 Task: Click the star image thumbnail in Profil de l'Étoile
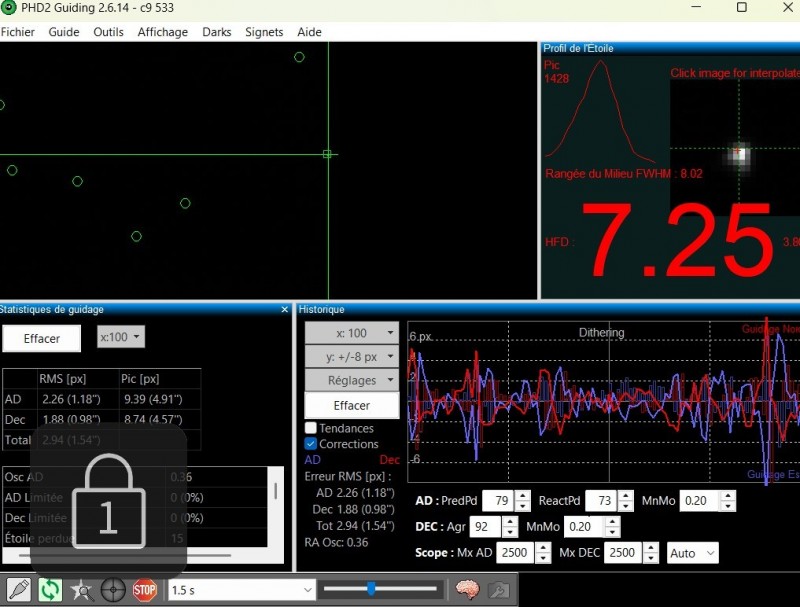click(x=735, y=148)
